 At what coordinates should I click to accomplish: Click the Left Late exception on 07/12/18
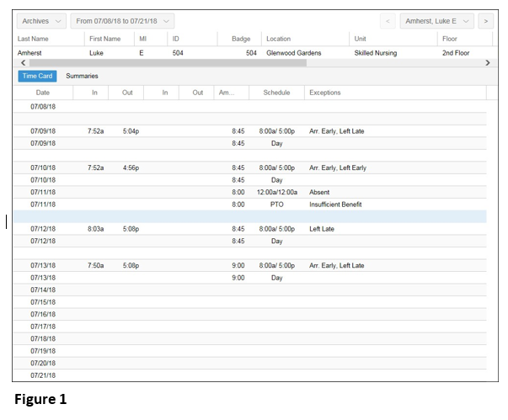point(321,229)
